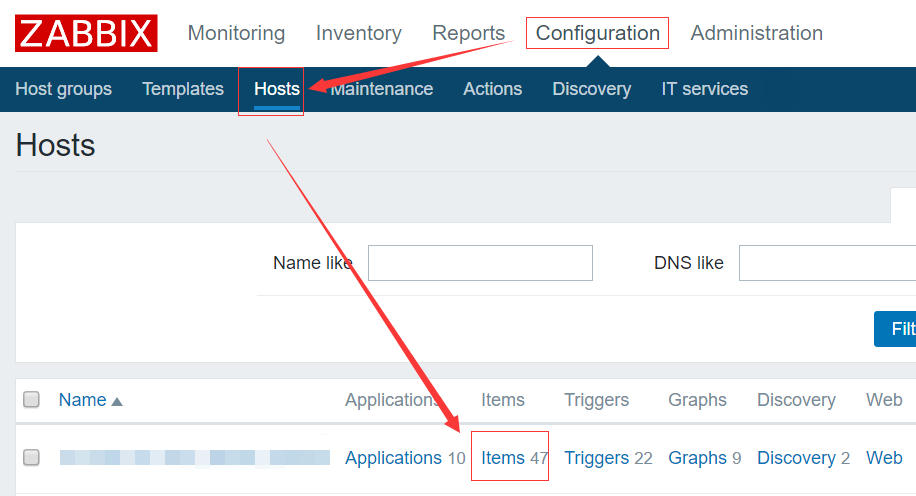Open Applications 10 link for the host
Screen dimensions: 916x496
[405, 457]
